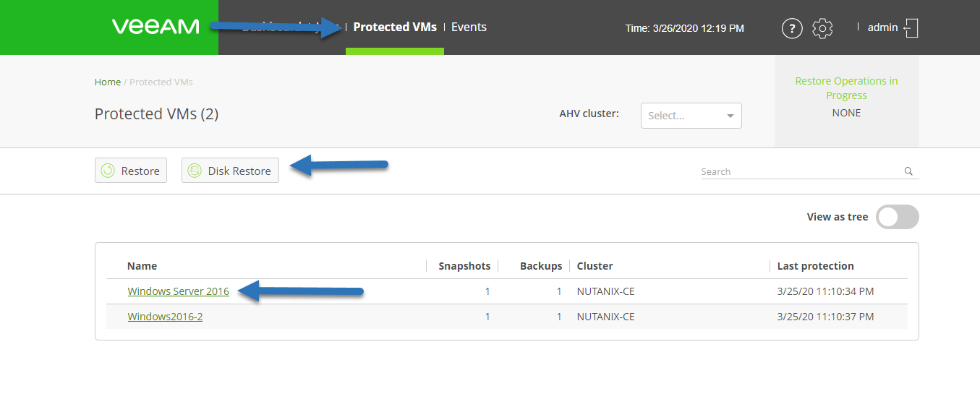
Task: Open the AHV cluster Select combo box
Action: click(x=691, y=116)
